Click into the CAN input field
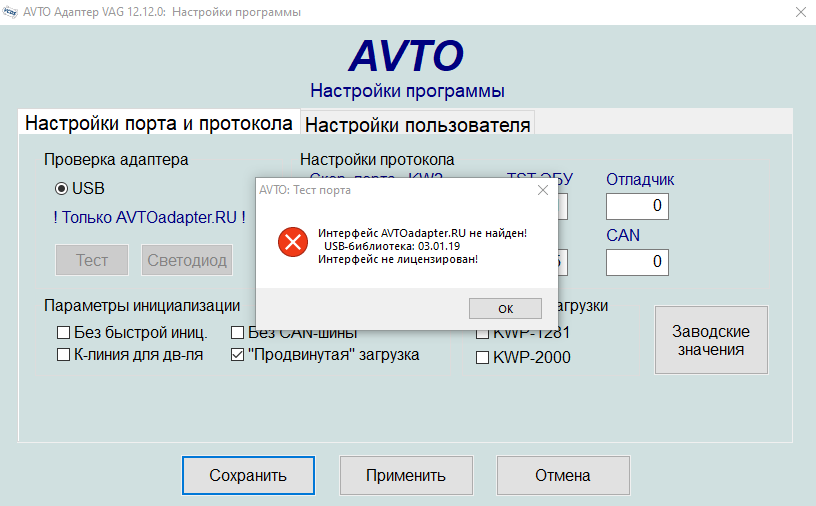 point(637,262)
